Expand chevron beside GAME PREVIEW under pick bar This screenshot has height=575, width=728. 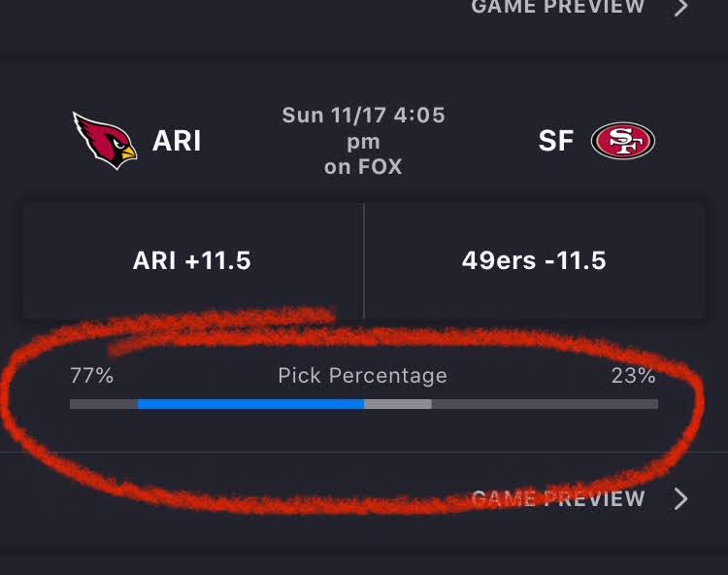tap(681, 499)
